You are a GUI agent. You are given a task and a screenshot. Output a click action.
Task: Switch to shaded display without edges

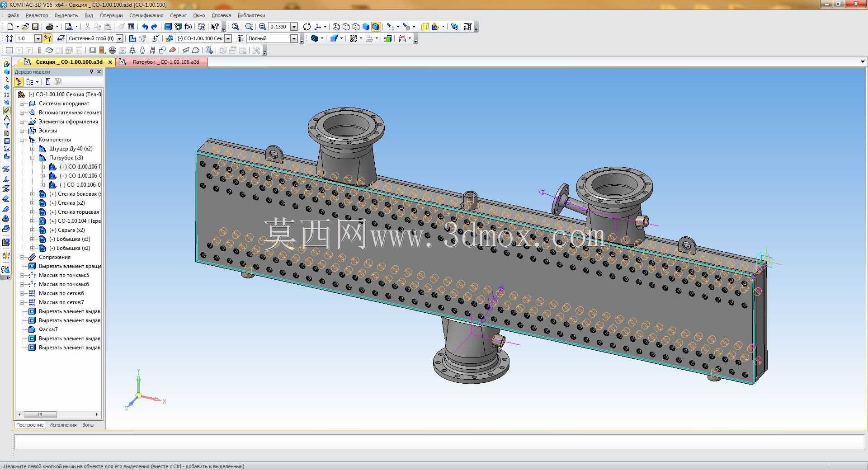[x=366, y=27]
